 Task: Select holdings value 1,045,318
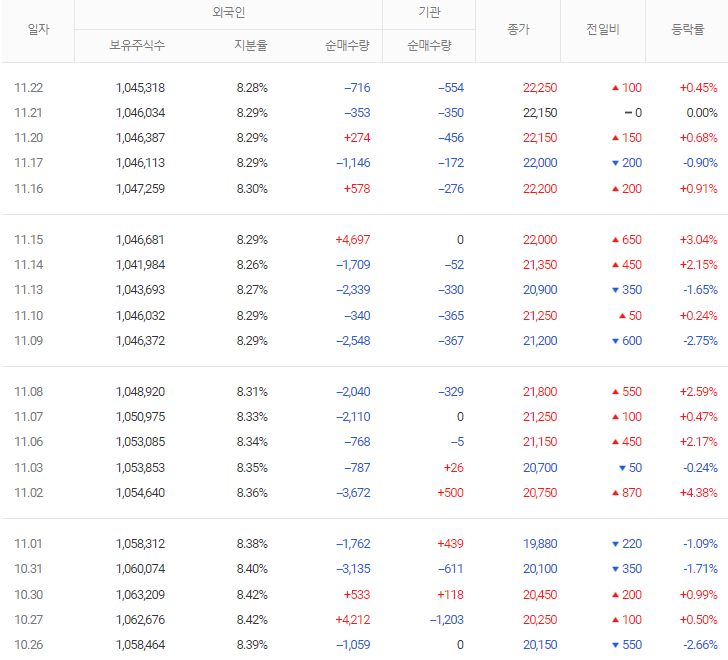pos(140,88)
